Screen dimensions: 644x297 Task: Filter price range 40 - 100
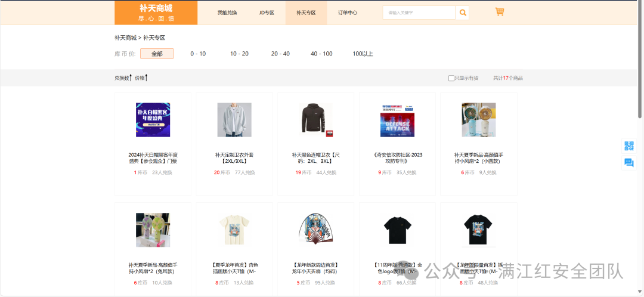[321, 54]
